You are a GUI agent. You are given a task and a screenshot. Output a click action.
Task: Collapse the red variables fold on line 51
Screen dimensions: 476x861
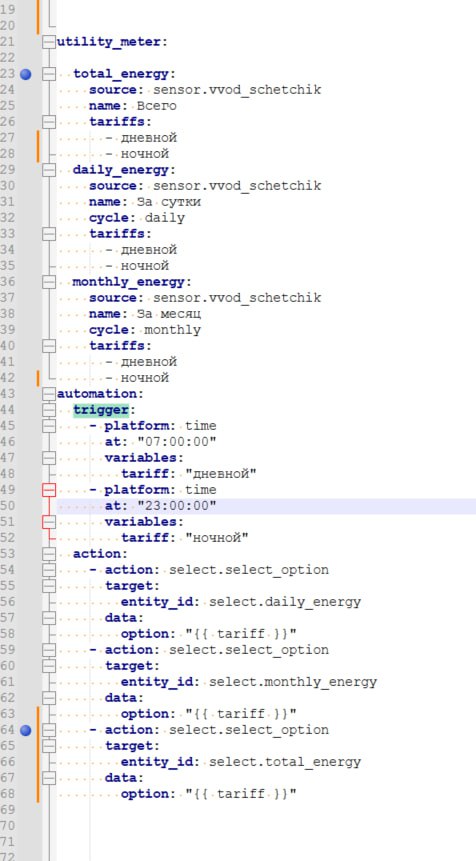click(x=49, y=522)
